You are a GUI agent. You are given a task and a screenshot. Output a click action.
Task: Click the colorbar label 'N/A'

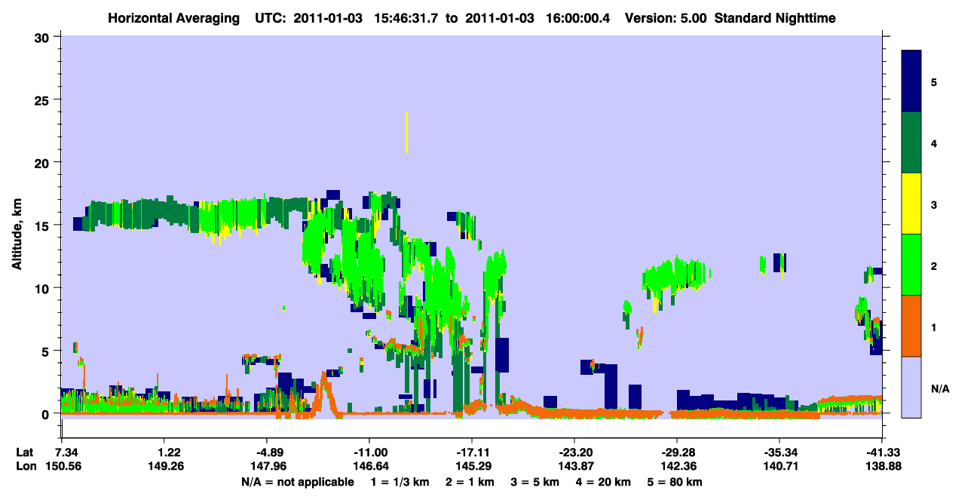tap(940, 389)
